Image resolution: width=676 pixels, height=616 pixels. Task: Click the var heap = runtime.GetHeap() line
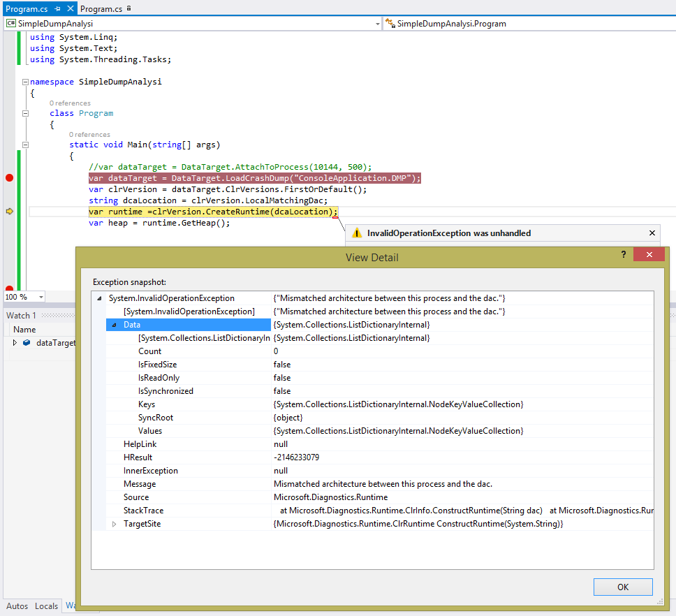pos(159,223)
